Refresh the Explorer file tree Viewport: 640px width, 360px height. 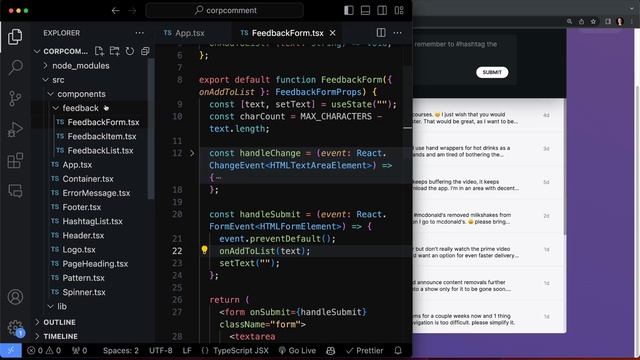pos(130,51)
